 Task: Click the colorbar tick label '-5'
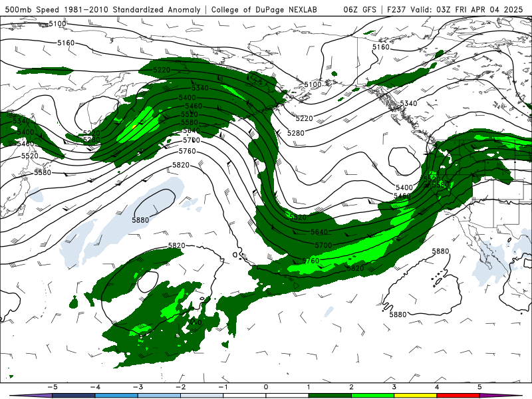pyautogui.click(x=52, y=387)
